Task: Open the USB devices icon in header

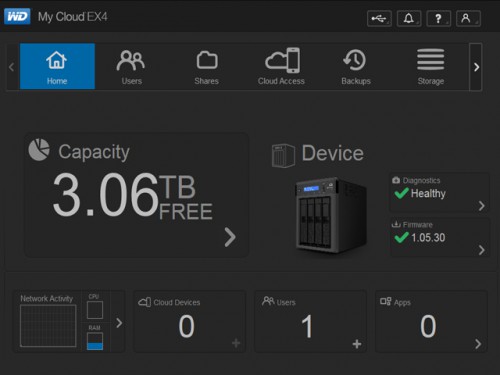Action: [x=379, y=18]
